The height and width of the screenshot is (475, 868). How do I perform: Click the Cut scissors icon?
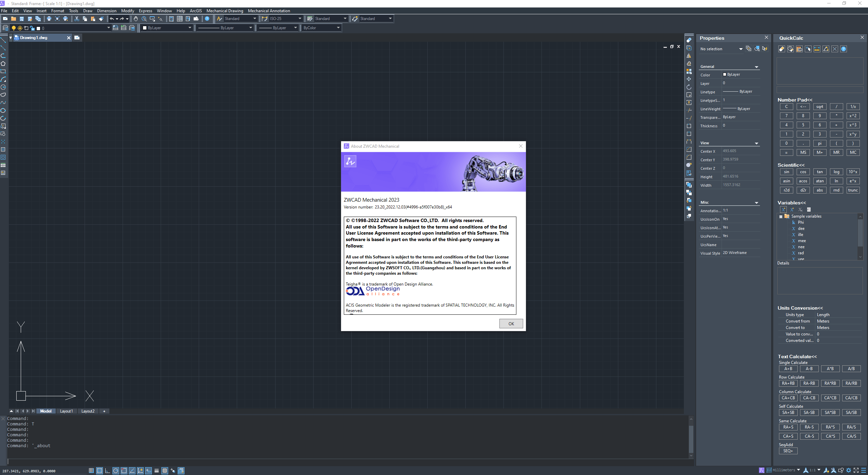(77, 19)
